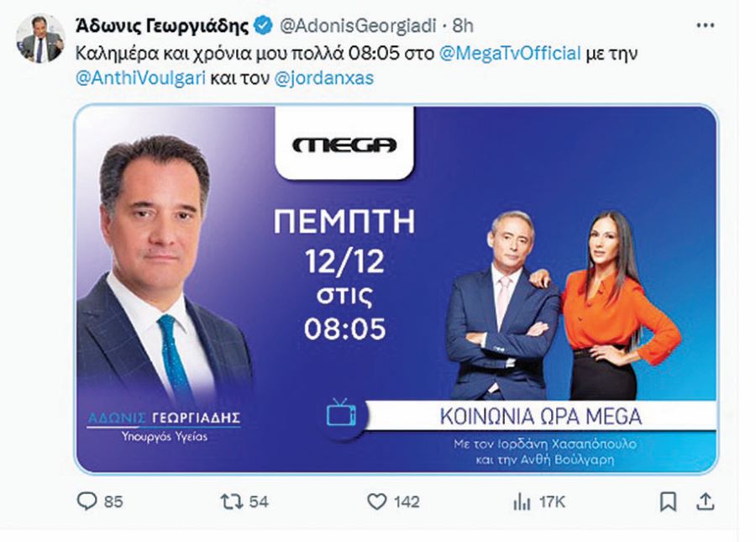Share the tweet via upload arrow
Image resolution: width=756 pixels, height=542 pixels.
pos(706,502)
